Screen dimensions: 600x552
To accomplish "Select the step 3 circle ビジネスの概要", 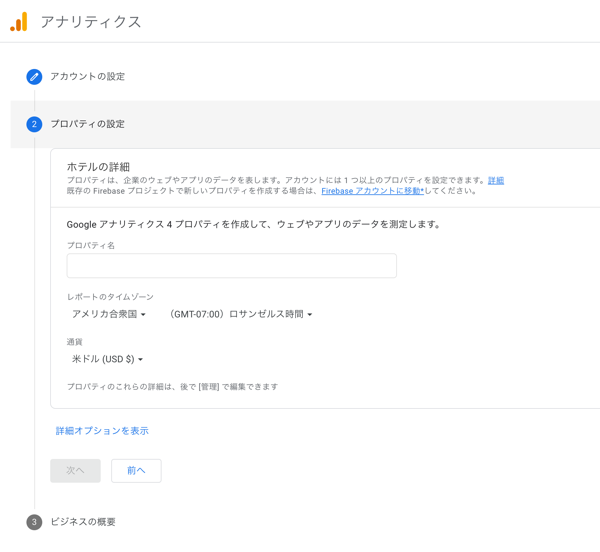I will [x=34, y=522].
